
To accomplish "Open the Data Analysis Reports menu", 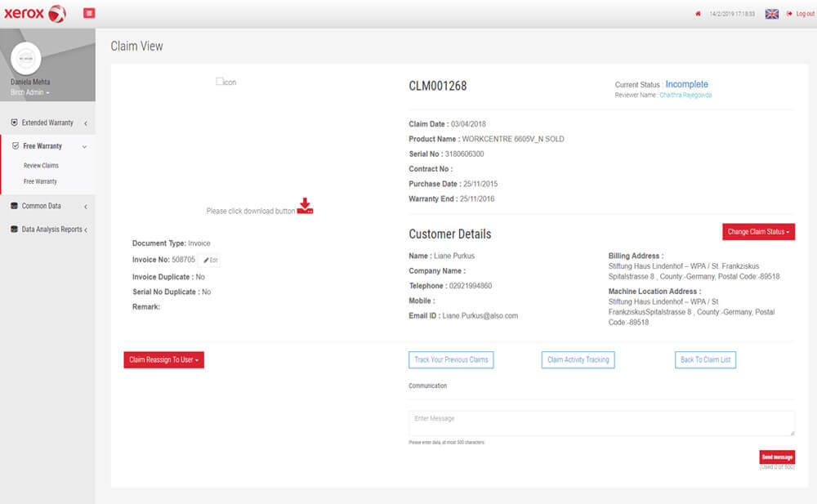I will tap(51, 229).
